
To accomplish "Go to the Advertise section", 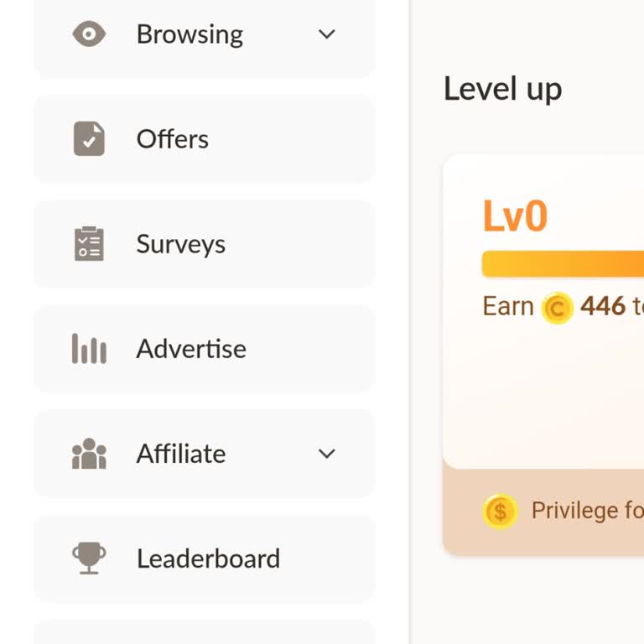I will coord(191,349).
